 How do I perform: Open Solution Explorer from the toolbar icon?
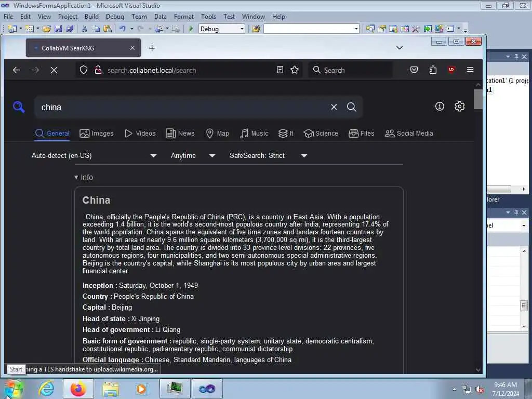click(370, 29)
